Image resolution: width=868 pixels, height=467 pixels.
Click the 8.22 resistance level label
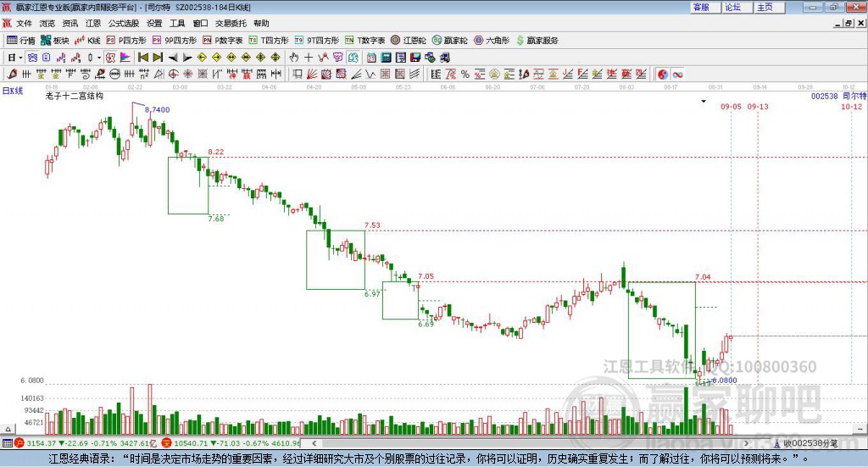tap(216, 152)
